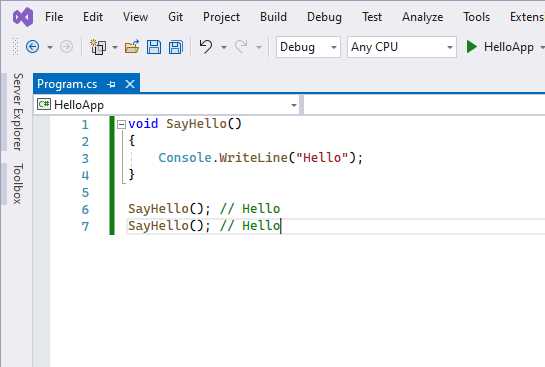Undo last action with Undo icon
This screenshot has height=367, width=545.
click(206, 46)
